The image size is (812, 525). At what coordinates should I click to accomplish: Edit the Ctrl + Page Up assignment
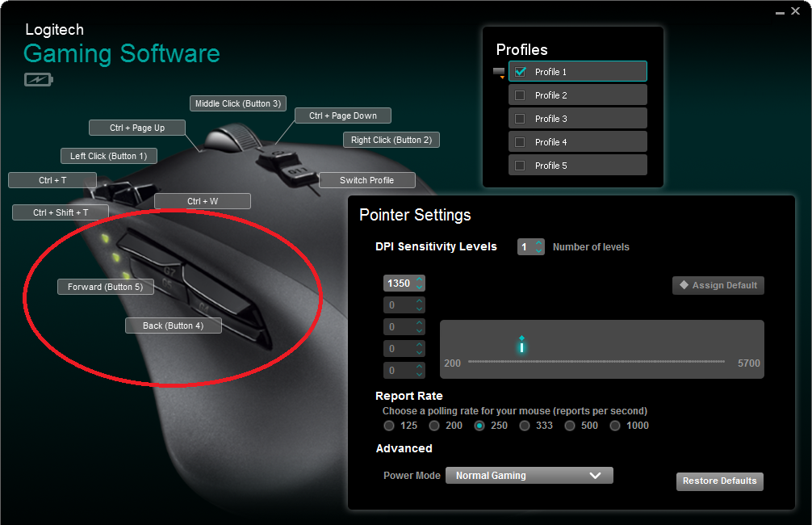[137, 128]
